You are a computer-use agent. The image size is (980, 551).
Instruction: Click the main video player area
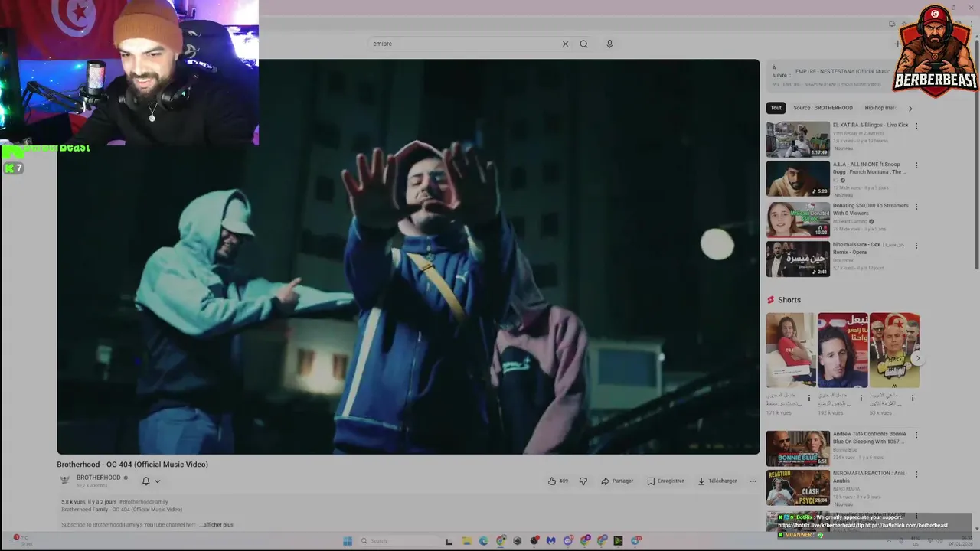(408, 256)
